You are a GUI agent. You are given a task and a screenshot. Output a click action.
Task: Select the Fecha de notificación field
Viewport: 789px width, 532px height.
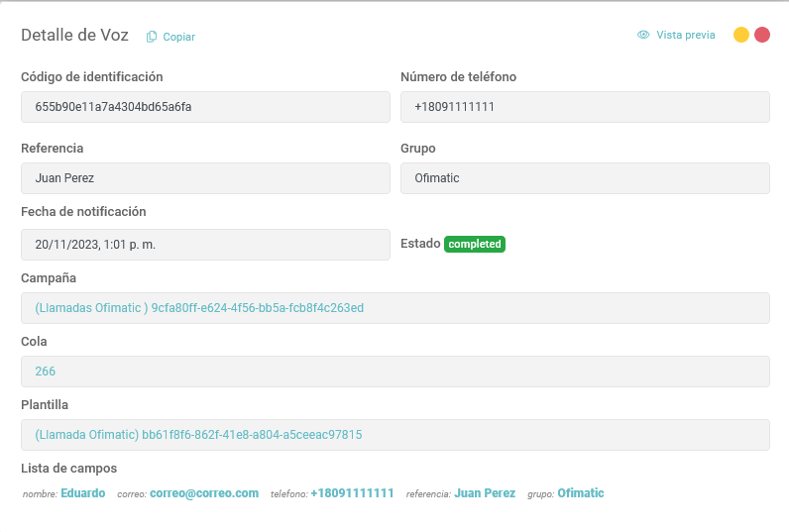click(205, 244)
